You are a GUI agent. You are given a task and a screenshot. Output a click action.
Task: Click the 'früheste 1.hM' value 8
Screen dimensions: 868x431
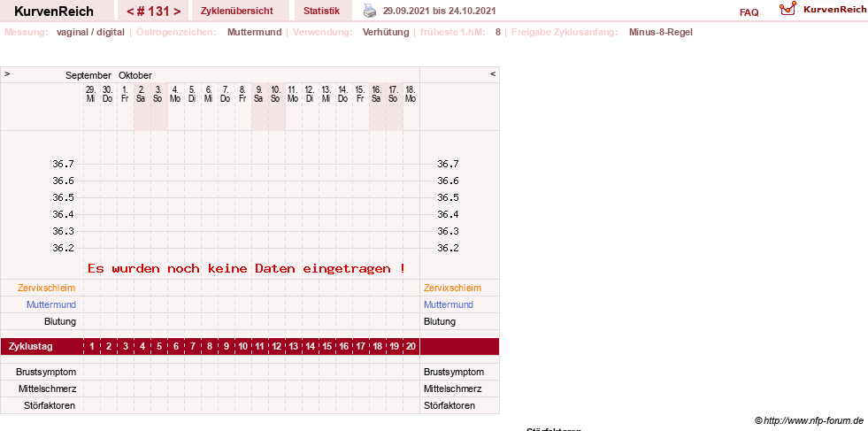[x=497, y=32]
